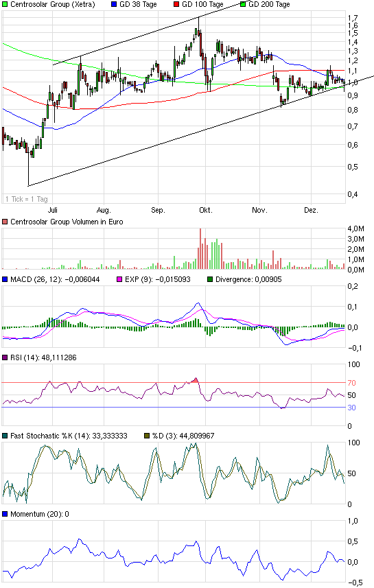Viewport: 374px width, 588px height.
Task: Click the 1,7 price axis value
Action: [x=353, y=18]
